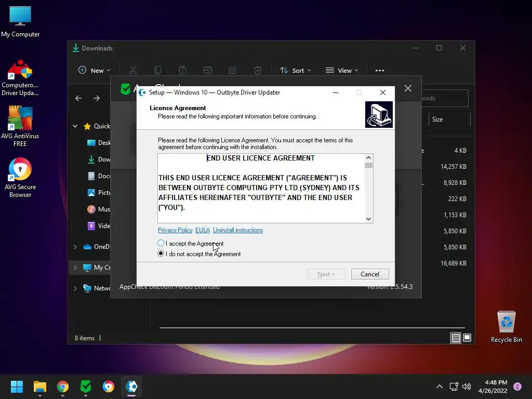532x399 pixels.
Task: Click the Outbyte installer logo image
Action: (x=379, y=115)
